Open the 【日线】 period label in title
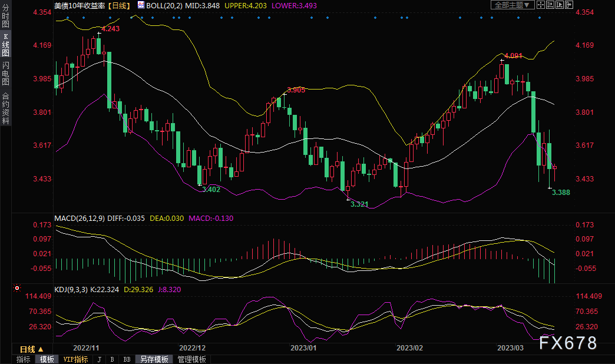Image resolution: width=615 pixels, height=364 pixels. click(120, 5)
